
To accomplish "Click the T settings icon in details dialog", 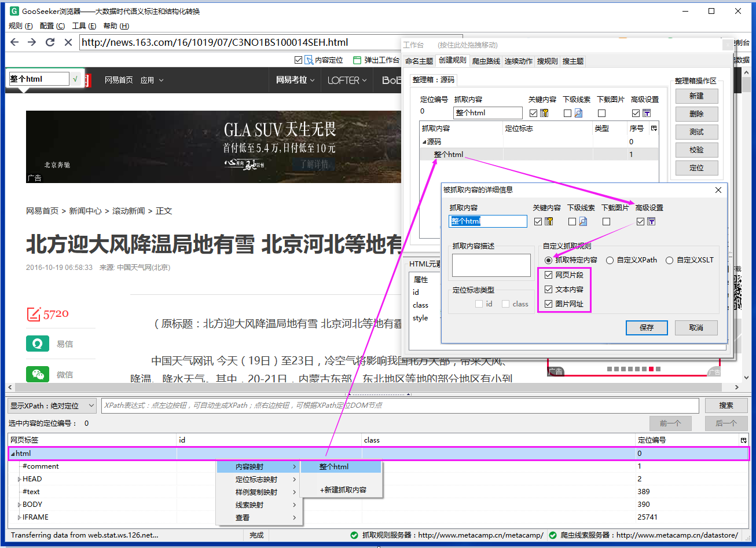I will (651, 221).
